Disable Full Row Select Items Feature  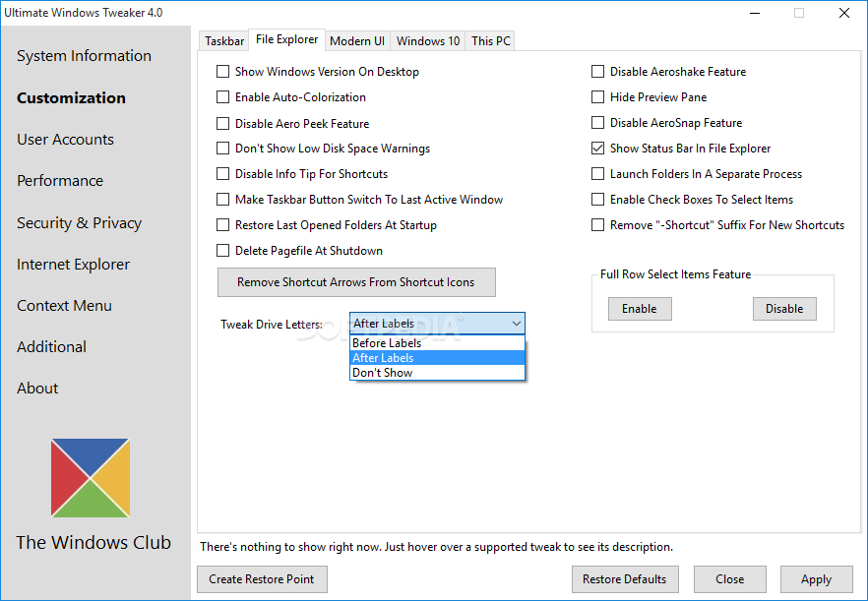click(x=784, y=309)
